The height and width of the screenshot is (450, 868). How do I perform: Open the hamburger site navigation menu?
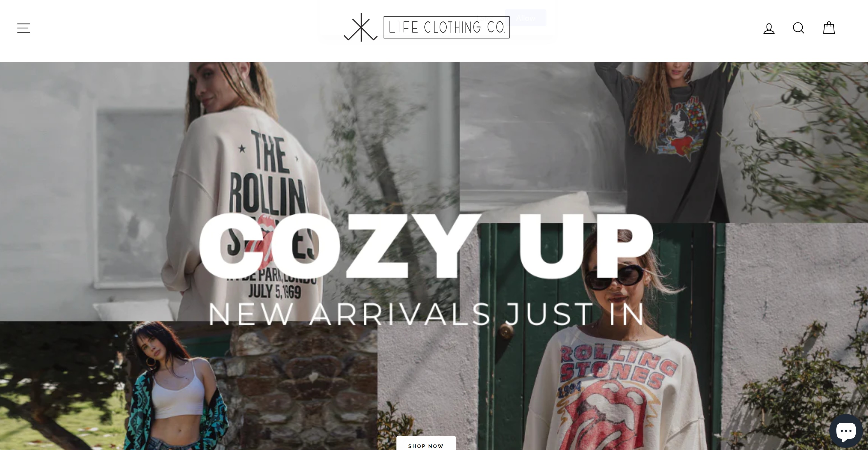[x=24, y=28]
